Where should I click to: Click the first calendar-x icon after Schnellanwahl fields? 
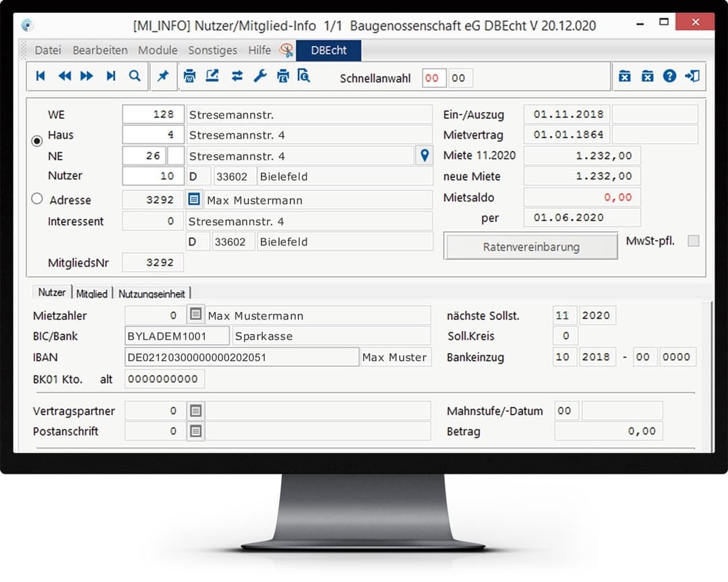(624, 75)
